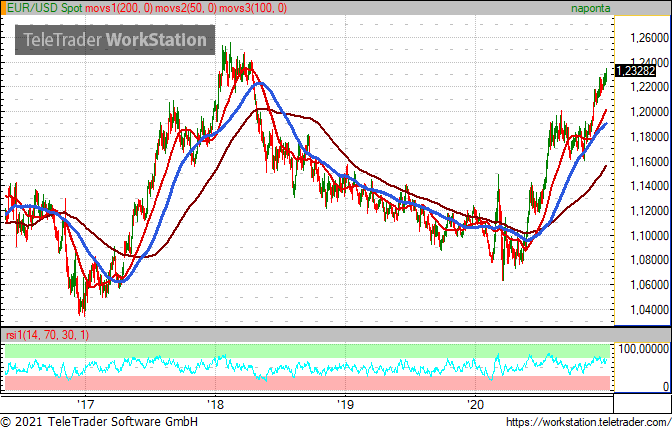Screen dimensions: 672x431
Task: Click the RSI 100,00000 axis label
Action: [644, 349]
